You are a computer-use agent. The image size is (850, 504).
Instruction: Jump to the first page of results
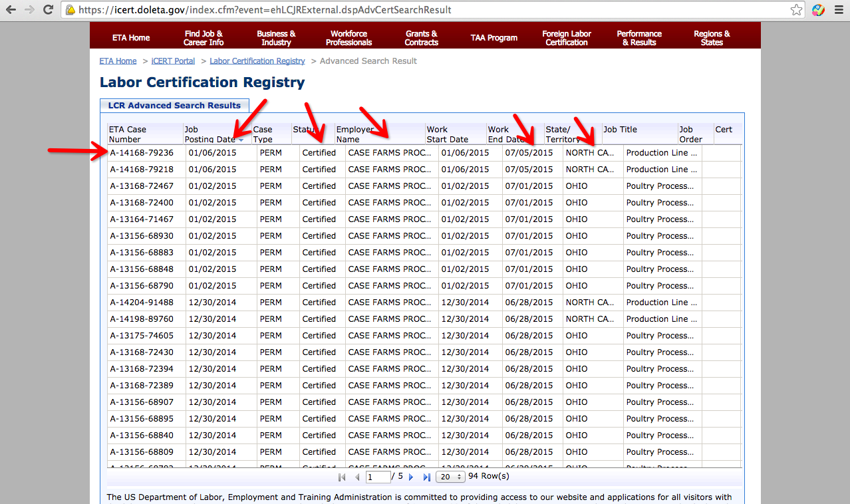342,477
